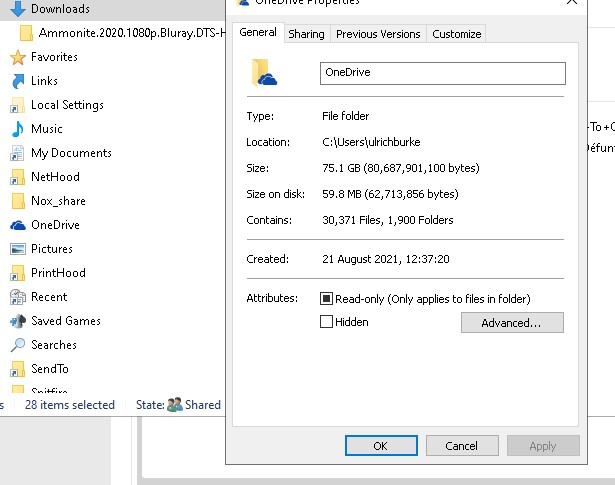Select the 'Music' entry text

[47, 129]
